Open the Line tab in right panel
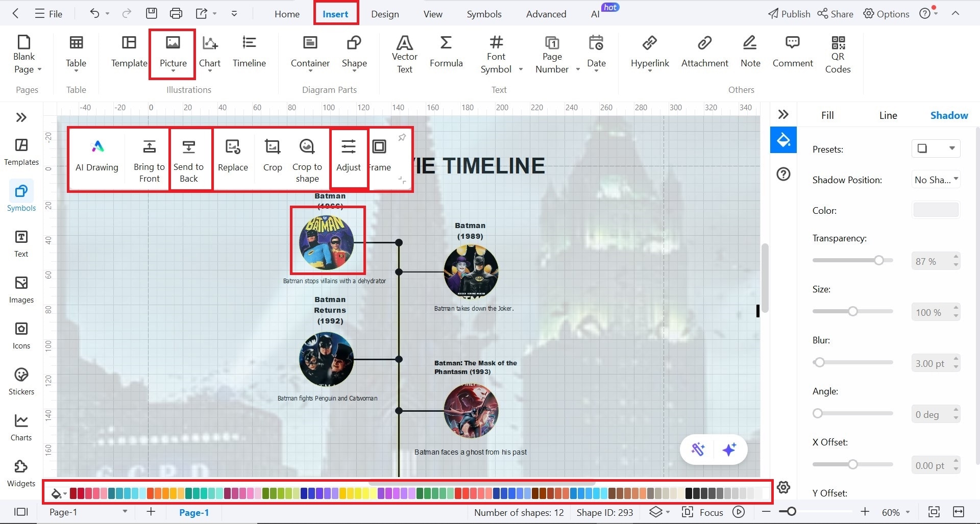The image size is (980, 524). [888, 115]
